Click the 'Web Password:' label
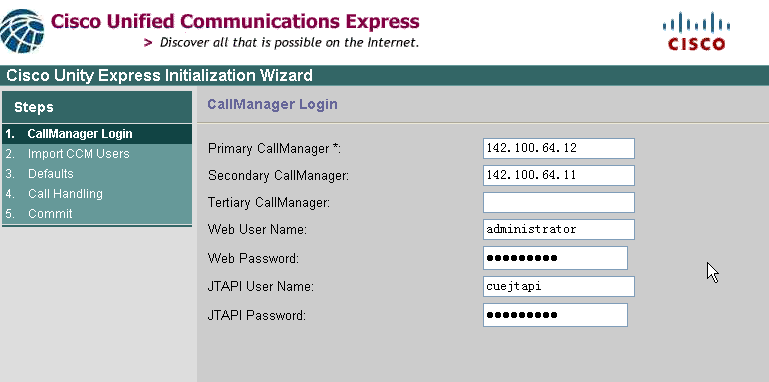 point(253,258)
